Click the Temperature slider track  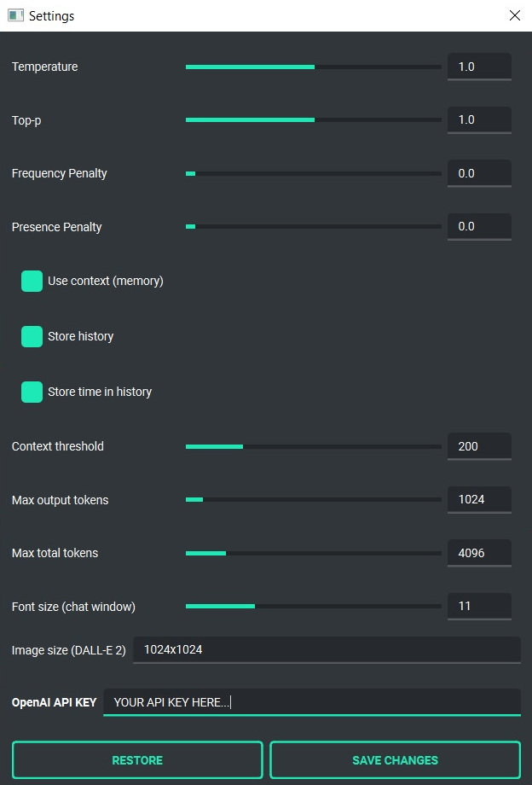tap(314, 67)
